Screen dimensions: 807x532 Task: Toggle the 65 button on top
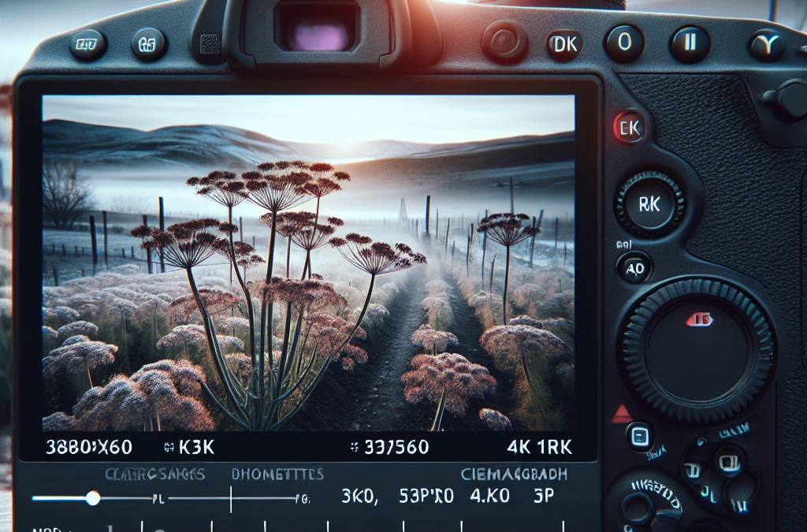pyautogui.click(x=148, y=45)
